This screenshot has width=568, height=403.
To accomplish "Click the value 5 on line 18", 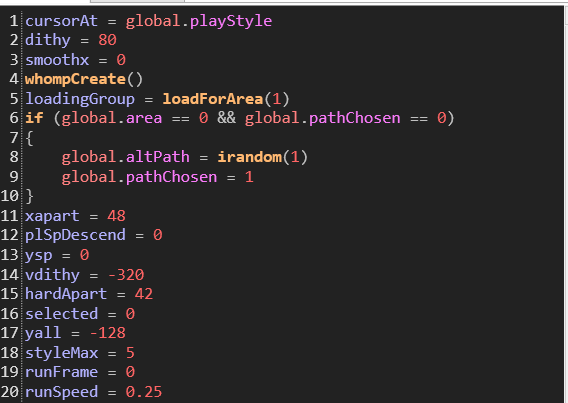I will tap(130, 353).
